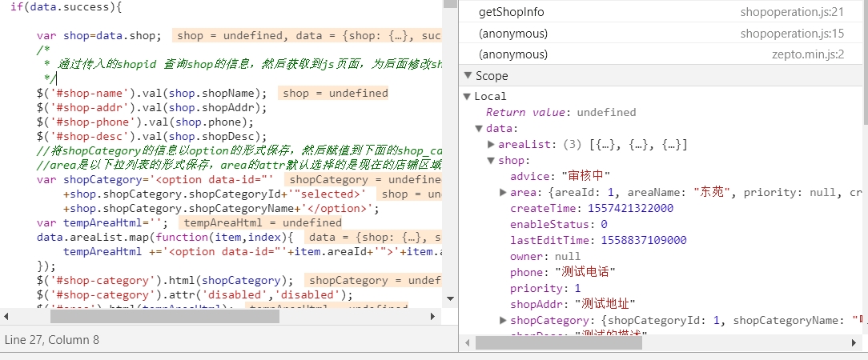Image resolution: width=868 pixels, height=360 pixels.
Task: Expand the shopCategory object triangle
Action: point(503,320)
